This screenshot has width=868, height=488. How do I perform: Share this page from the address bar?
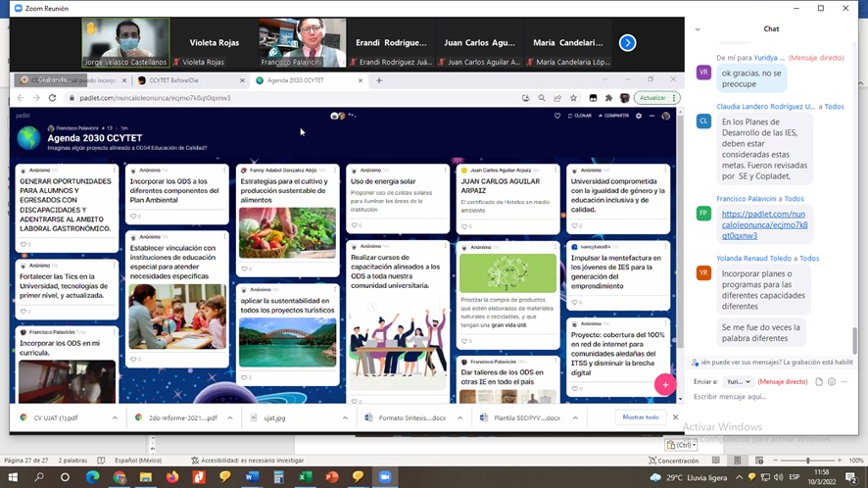point(557,98)
